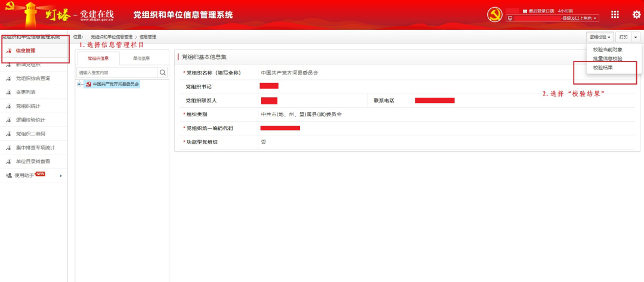
Task: Open the role selector dropdown in header
Action: (552, 19)
